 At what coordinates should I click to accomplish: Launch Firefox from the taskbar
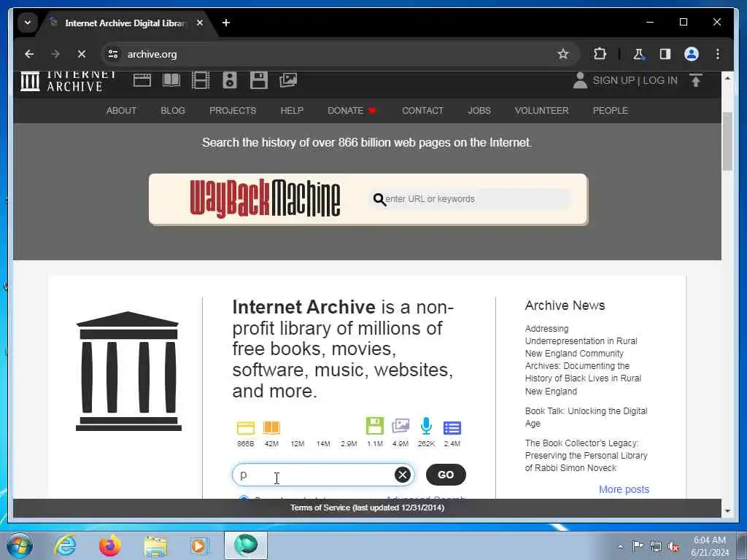click(109, 545)
